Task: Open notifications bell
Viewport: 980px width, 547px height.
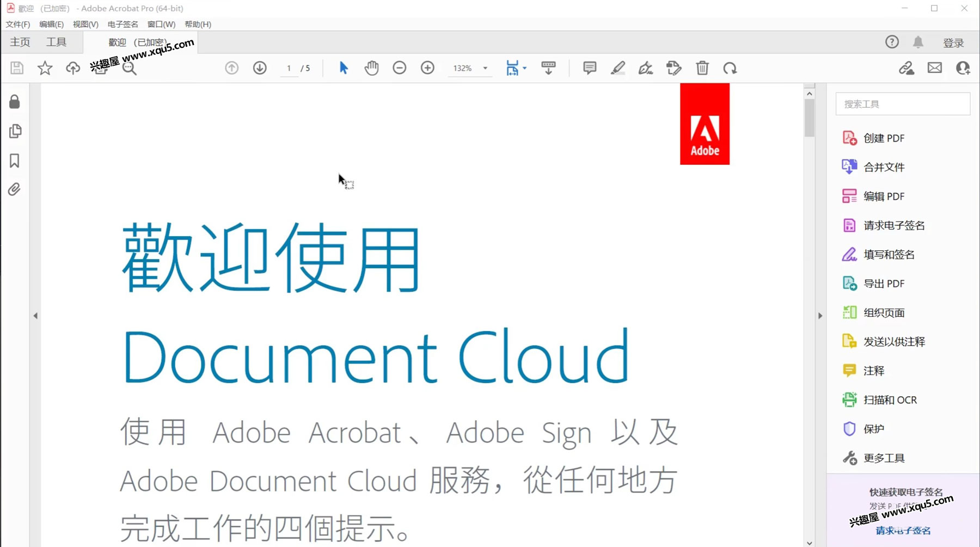Action: 918,42
